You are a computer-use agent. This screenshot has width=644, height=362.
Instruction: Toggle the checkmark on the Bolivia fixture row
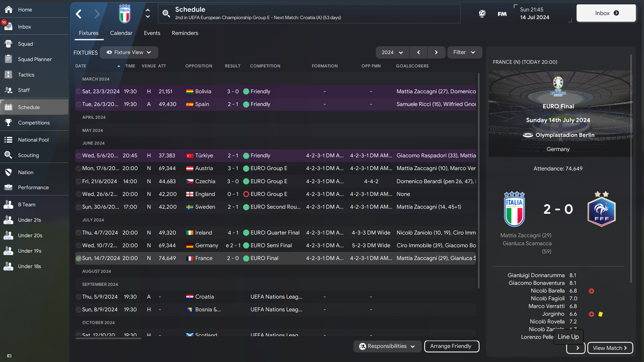pos(79,91)
